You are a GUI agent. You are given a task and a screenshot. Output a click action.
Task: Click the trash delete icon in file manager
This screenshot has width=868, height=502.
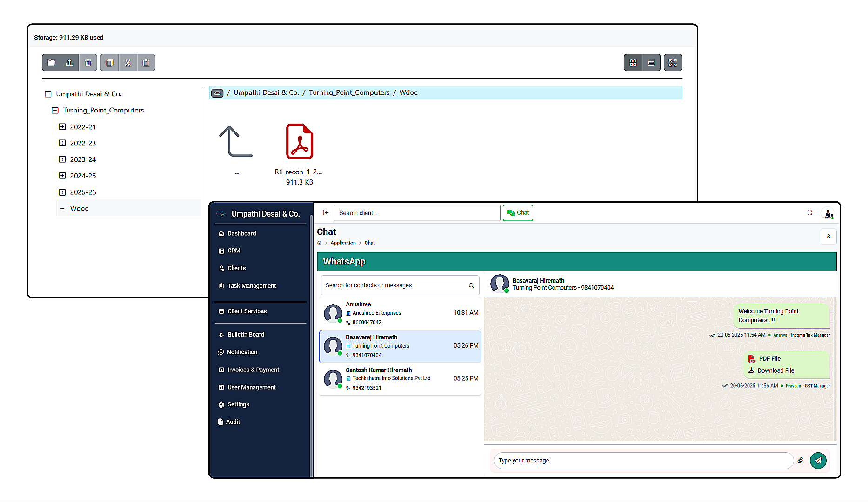pos(88,63)
